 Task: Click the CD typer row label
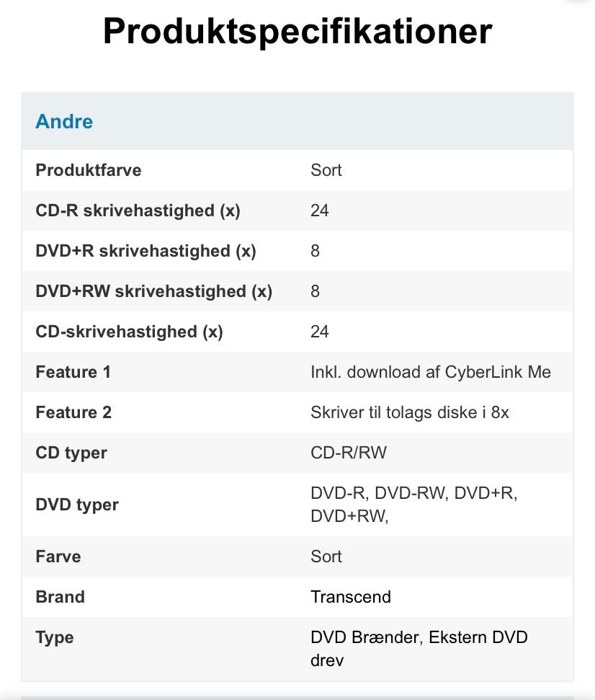71,453
